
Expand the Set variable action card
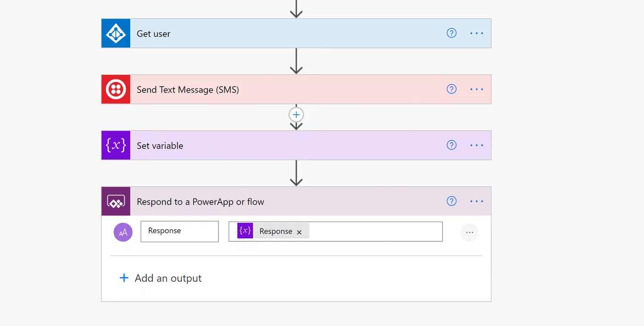pyautogui.click(x=296, y=146)
